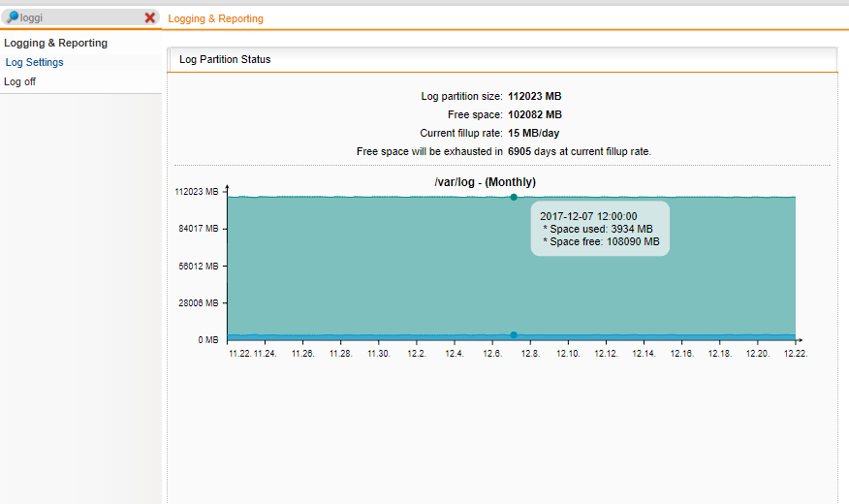The height and width of the screenshot is (504, 849).
Task: Click the '112023 MB' y-axis label
Action: [197, 192]
